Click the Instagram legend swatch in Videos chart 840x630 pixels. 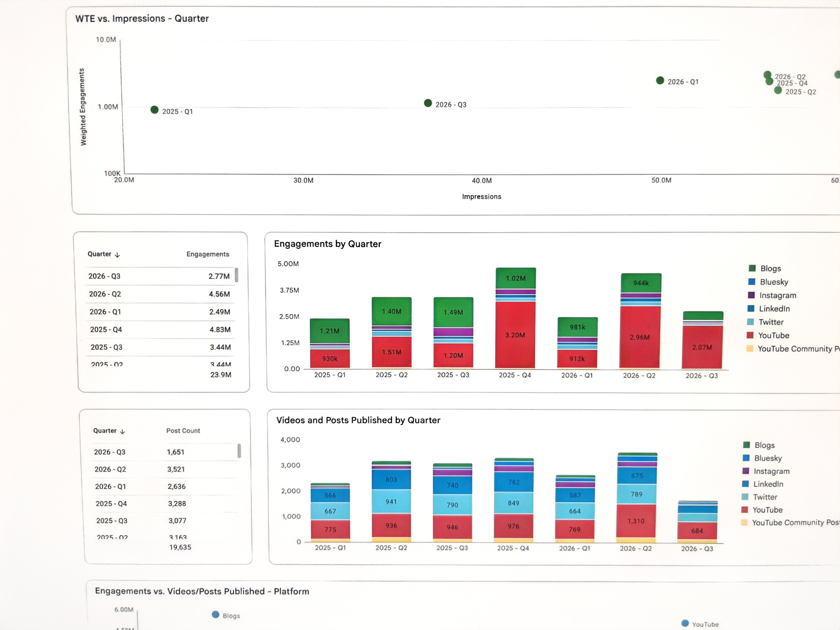pyautogui.click(x=746, y=471)
